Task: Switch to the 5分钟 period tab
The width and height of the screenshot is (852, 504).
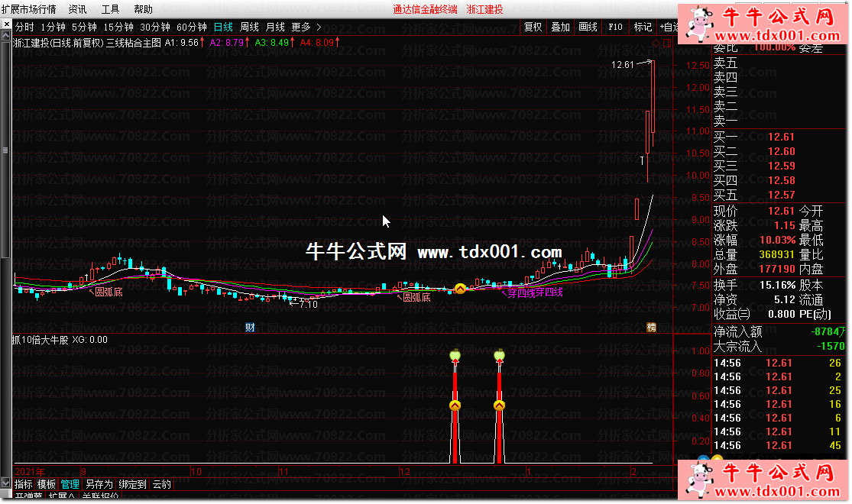Action: (84, 27)
